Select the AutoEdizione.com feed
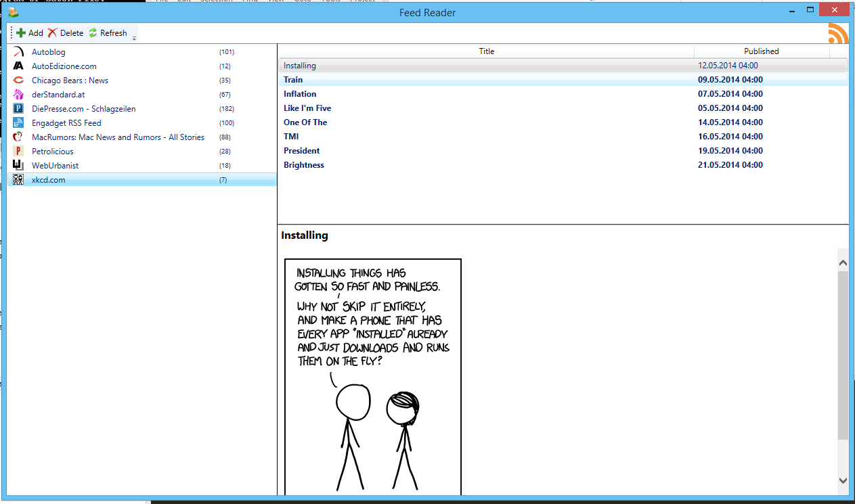This screenshot has height=504, width=855. point(142,66)
